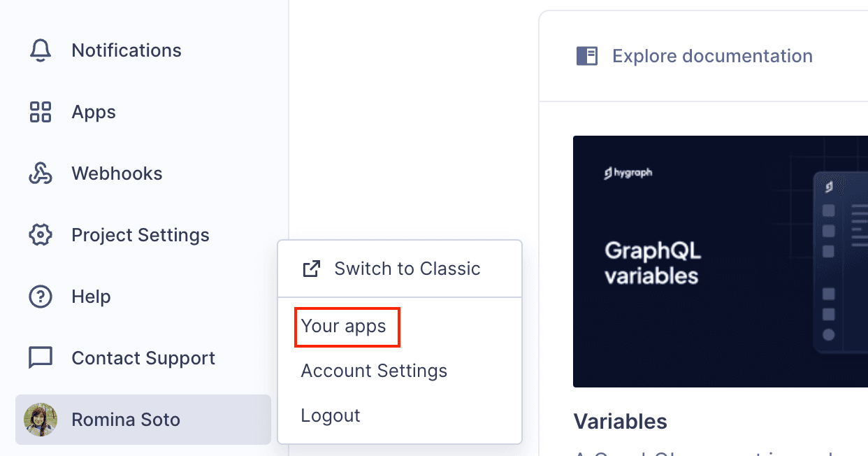868x456 pixels.
Task: Click the Variables card heading
Action: click(x=620, y=422)
